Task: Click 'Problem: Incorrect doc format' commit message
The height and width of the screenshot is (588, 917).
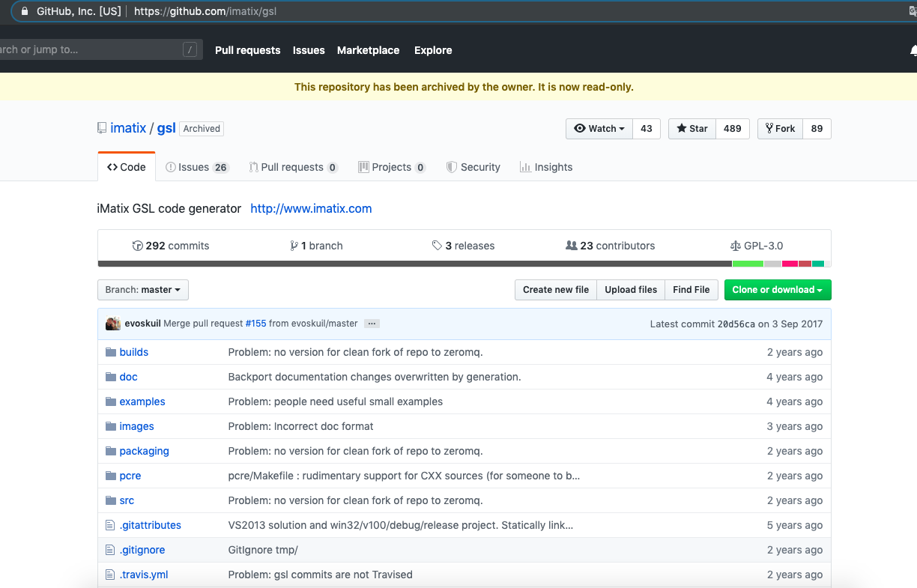Action: [x=300, y=426]
